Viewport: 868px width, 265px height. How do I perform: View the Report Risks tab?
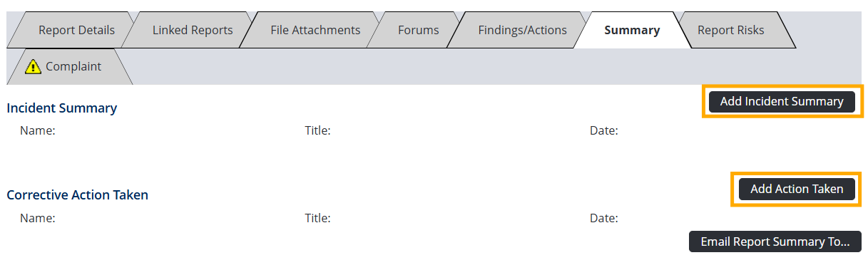tap(730, 30)
